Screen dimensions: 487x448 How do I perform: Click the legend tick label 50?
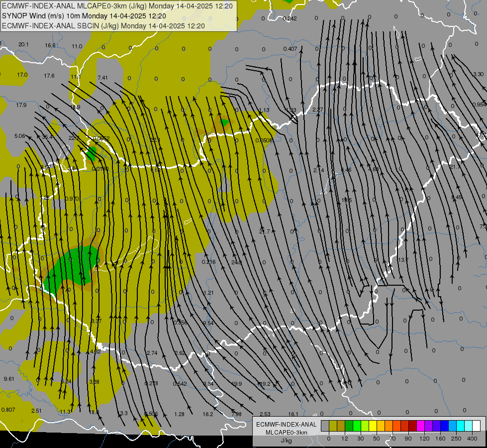[x=377, y=439]
